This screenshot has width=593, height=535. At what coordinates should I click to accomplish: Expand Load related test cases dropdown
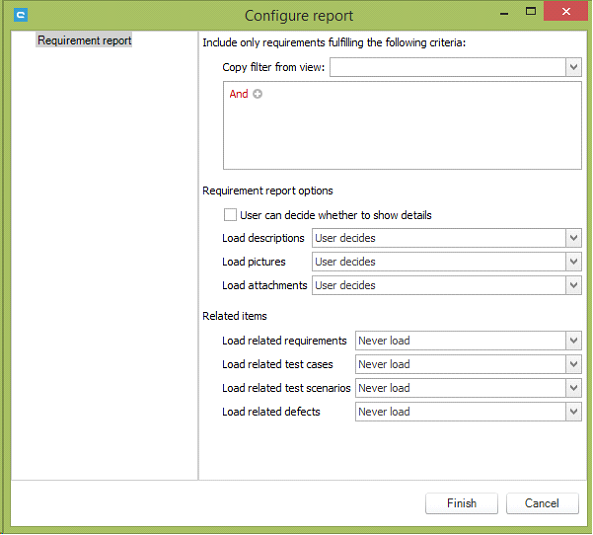coord(573,364)
